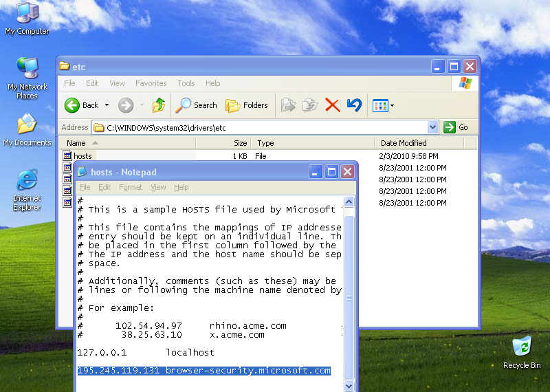Open the Views dropdown arrow

(392, 105)
